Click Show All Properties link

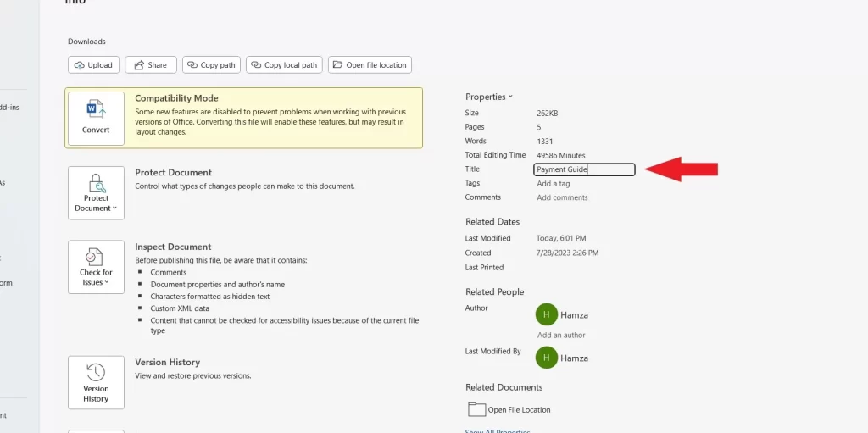(498, 430)
